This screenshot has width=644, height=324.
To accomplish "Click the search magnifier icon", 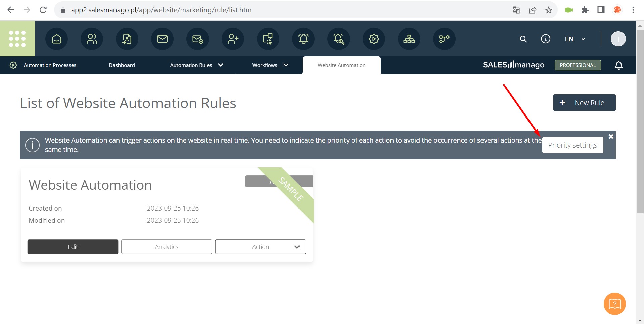I will pos(523,39).
